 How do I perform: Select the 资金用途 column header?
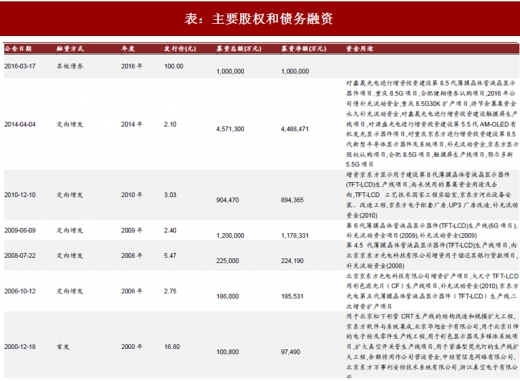360,49
